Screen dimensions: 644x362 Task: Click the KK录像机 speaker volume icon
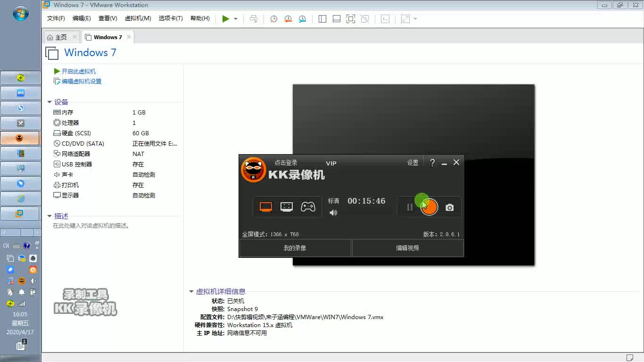click(x=333, y=213)
